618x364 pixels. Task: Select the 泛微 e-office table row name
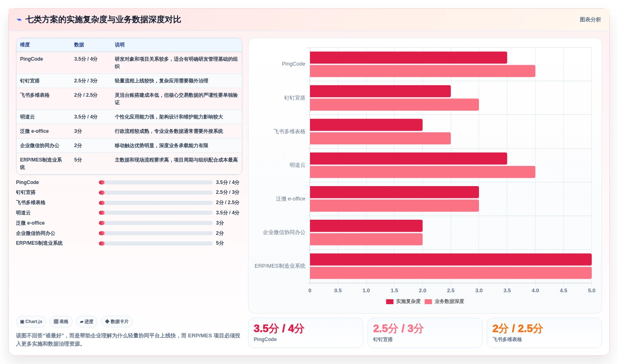(34, 131)
